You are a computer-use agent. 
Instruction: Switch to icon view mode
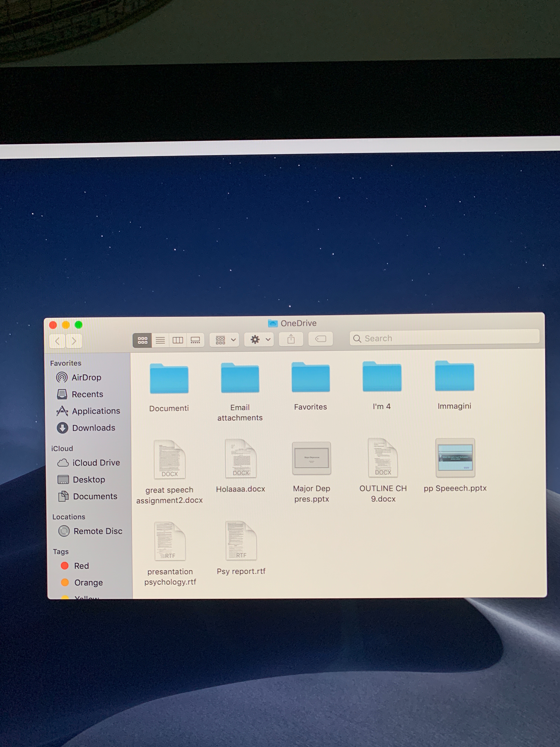142,340
